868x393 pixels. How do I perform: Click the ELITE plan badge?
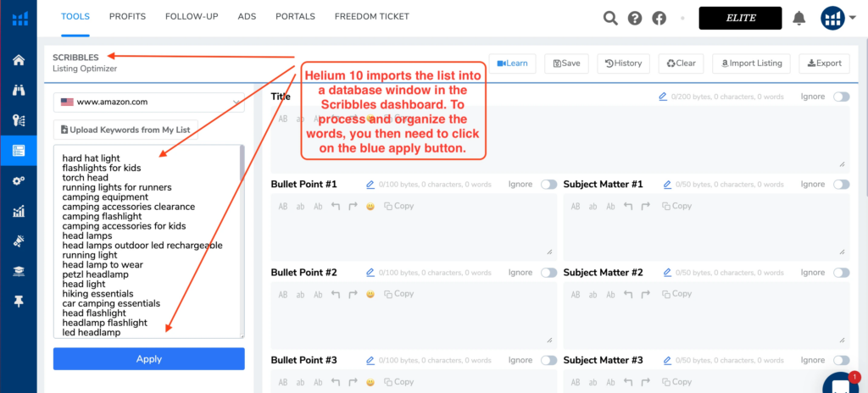741,18
